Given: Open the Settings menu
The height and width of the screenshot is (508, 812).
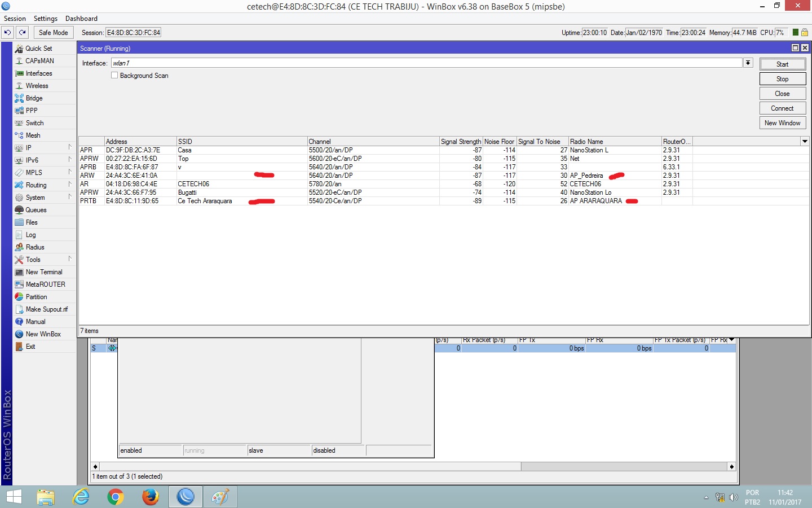Looking at the screenshot, I should point(46,19).
